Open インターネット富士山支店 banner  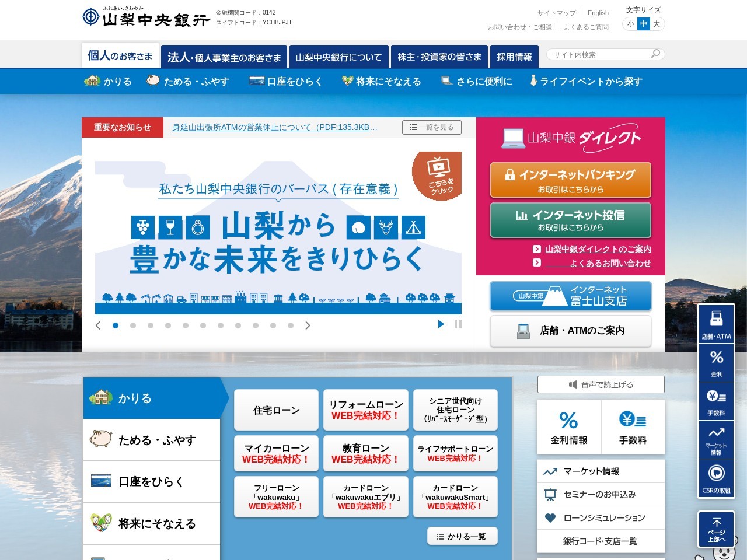[571, 296]
